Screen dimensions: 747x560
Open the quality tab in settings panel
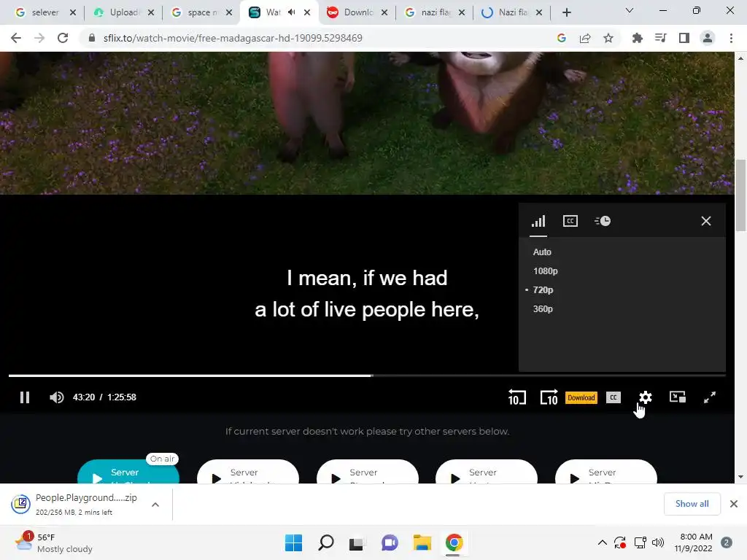(x=539, y=221)
